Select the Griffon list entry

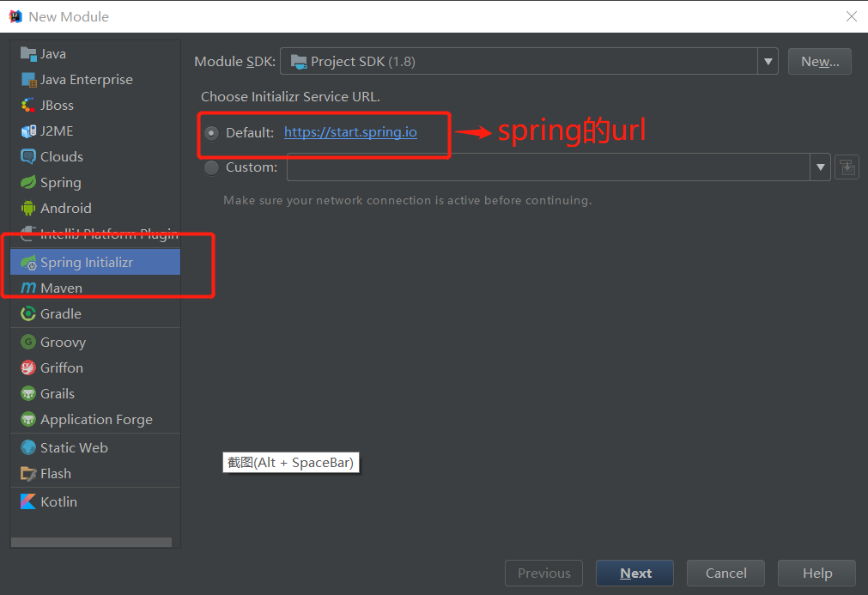tap(95, 368)
